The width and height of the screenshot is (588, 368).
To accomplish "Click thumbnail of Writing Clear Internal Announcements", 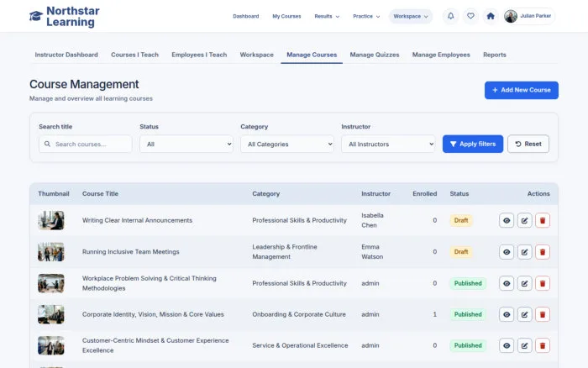I will coord(51,221).
